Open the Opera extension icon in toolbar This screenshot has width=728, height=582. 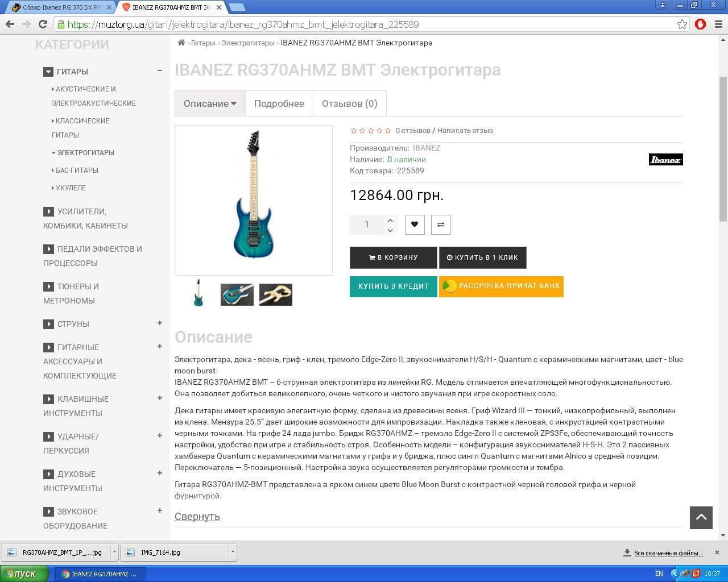(x=701, y=24)
